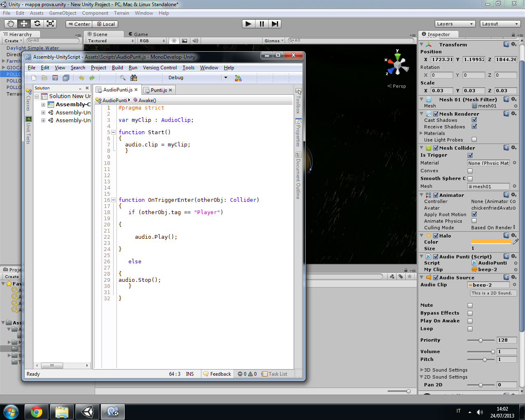Select the Scale tool in Unity toolbar

click(50, 24)
